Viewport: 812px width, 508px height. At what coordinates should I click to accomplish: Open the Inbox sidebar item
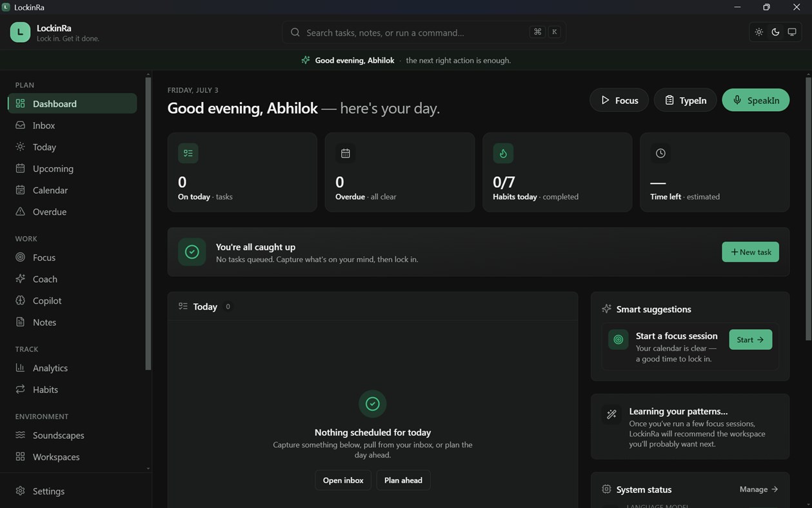(72, 125)
